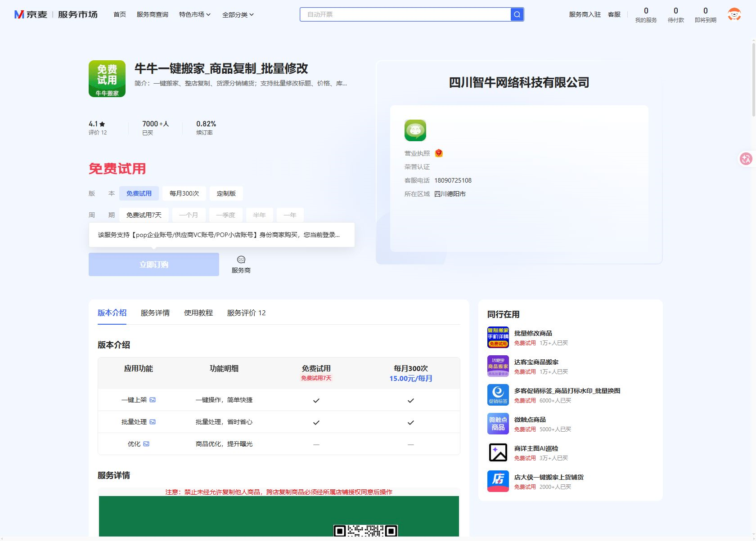Expand the 全部分类 dropdown

click(x=238, y=14)
